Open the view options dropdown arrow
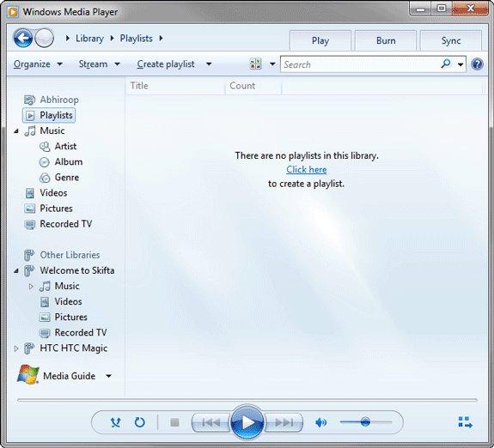 tap(272, 64)
